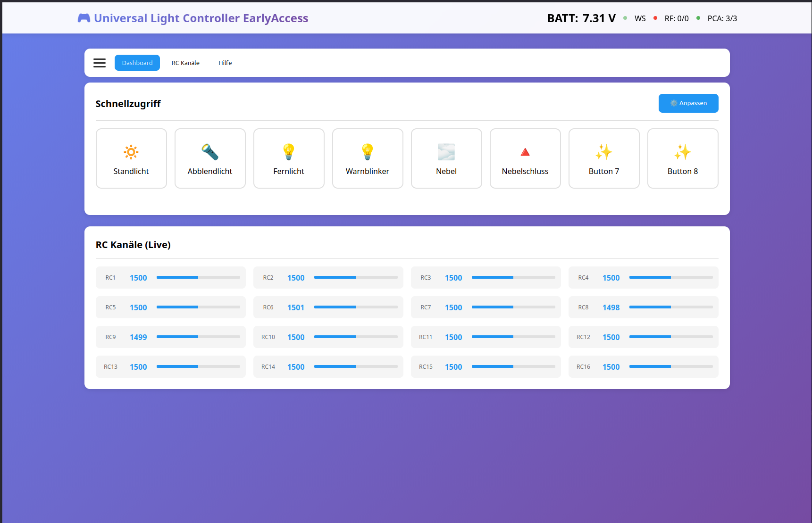Screen dimensions: 812x523
Task: Click the RC1 channel progress bar
Action: click(x=198, y=277)
